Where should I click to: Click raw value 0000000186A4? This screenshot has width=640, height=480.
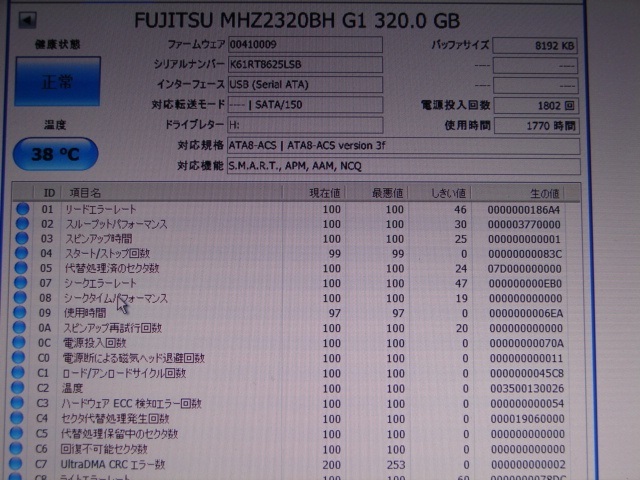(x=524, y=210)
